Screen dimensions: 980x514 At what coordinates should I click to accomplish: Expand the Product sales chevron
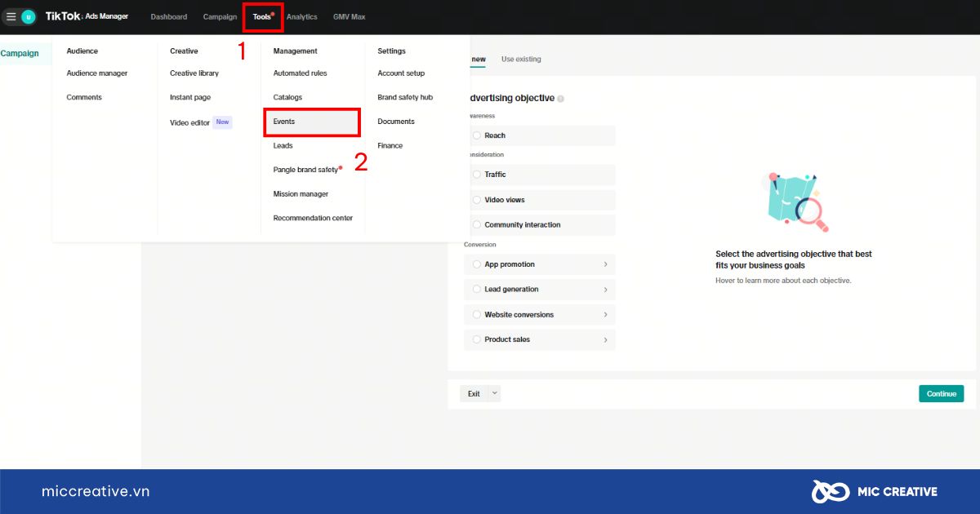click(605, 339)
